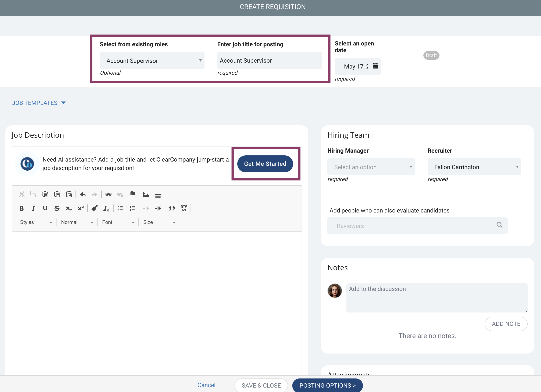Image resolution: width=541 pixels, height=392 pixels.
Task: Open the Recruiter Fallon Carrington dropdown
Action: (474, 167)
